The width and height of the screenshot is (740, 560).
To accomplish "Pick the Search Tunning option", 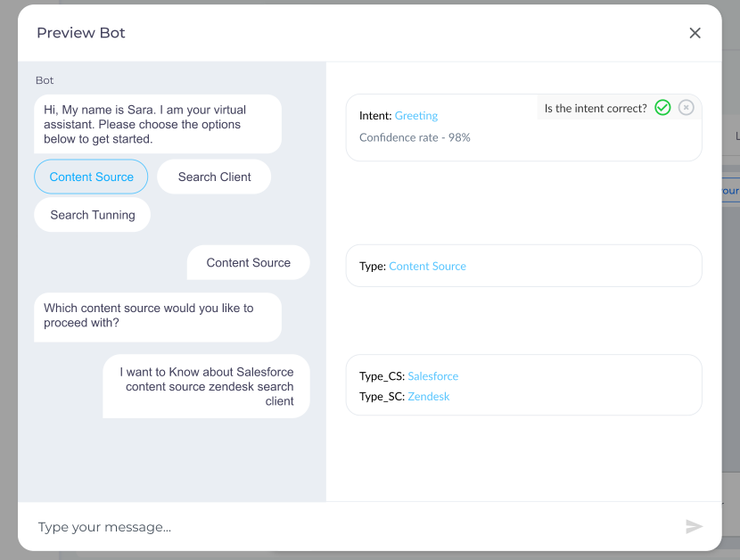I will [x=93, y=215].
